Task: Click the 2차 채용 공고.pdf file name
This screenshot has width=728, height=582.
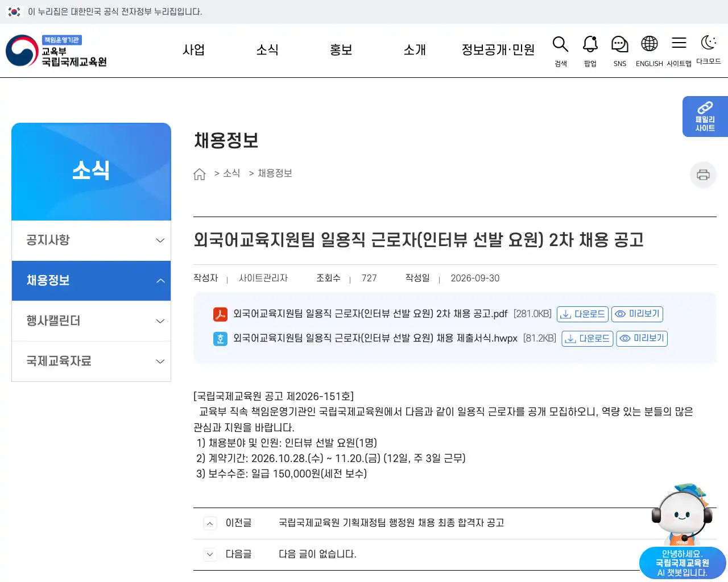Action: [x=370, y=314]
